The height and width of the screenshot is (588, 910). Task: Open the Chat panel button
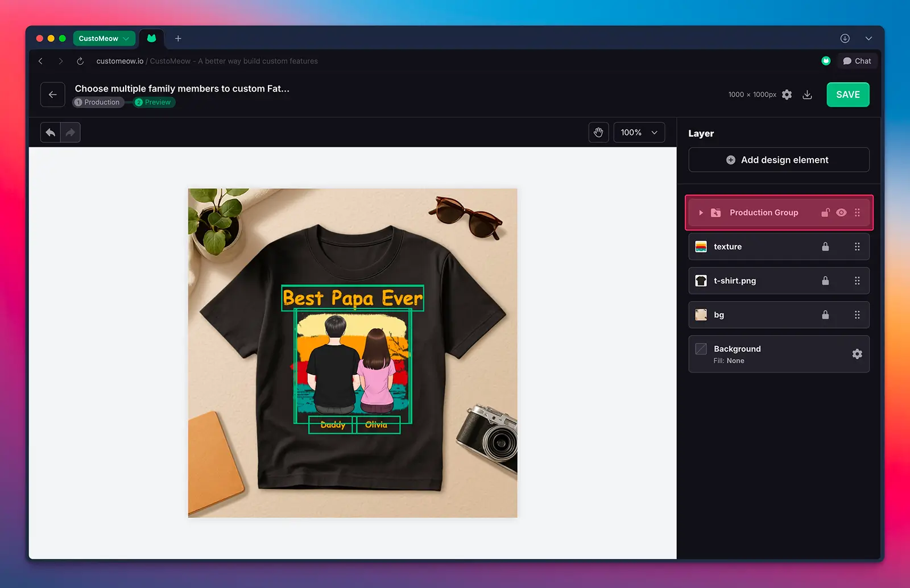click(857, 61)
